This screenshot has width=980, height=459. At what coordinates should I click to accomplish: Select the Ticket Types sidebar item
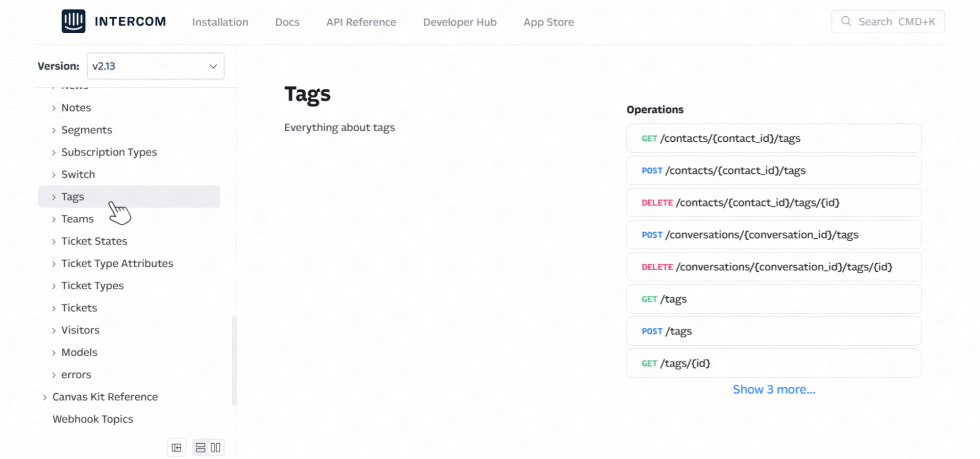pyautogui.click(x=92, y=286)
